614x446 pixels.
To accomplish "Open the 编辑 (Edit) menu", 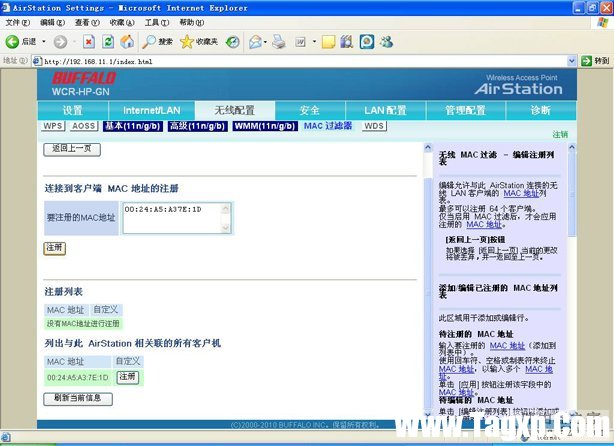I will (52, 23).
